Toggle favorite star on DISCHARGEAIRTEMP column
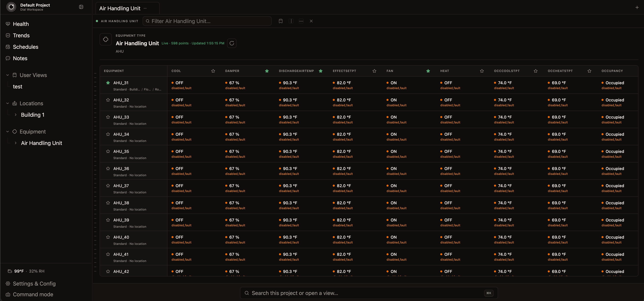The height and width of the screenshot is (301, 644). coord(320,71)
